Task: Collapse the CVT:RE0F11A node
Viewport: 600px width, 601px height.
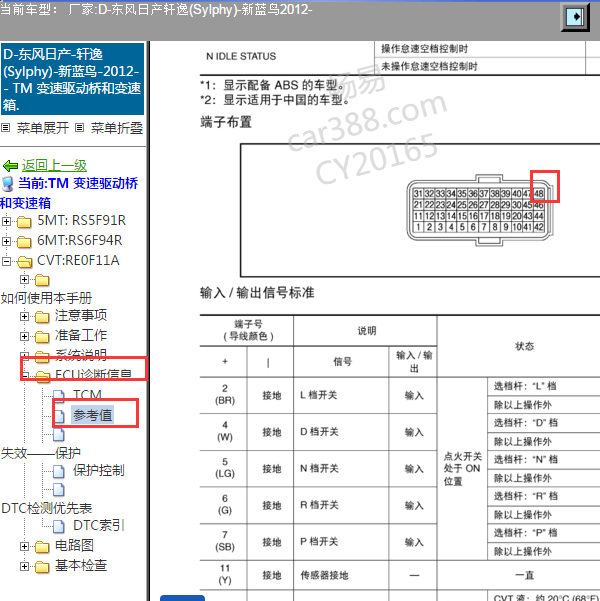Action: pyautogui.click(x=6, y=261)
